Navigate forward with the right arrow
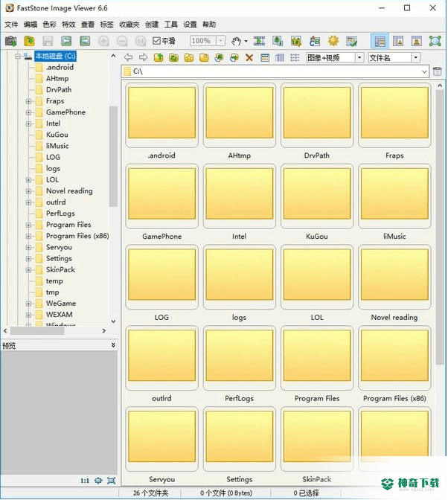The image size is (448, 500). tap(143, 57)
